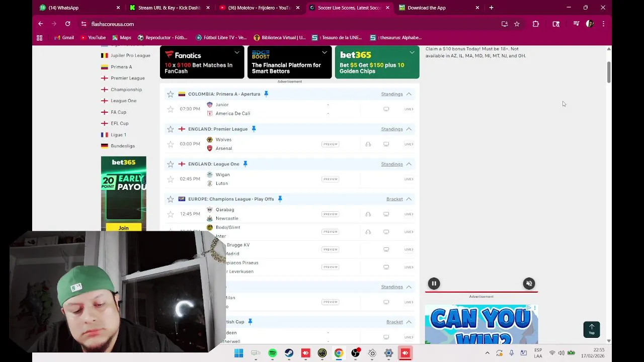Click the flashscoreusa.com address bar

point(292,24)
